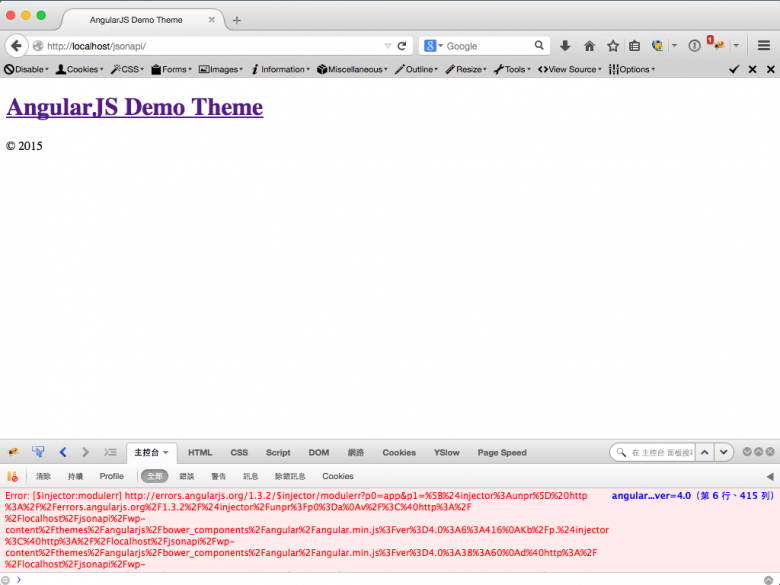Switch to the Firebug CSS tab
The width and height of the screenshot is (780, 585).
coord(239,453)
